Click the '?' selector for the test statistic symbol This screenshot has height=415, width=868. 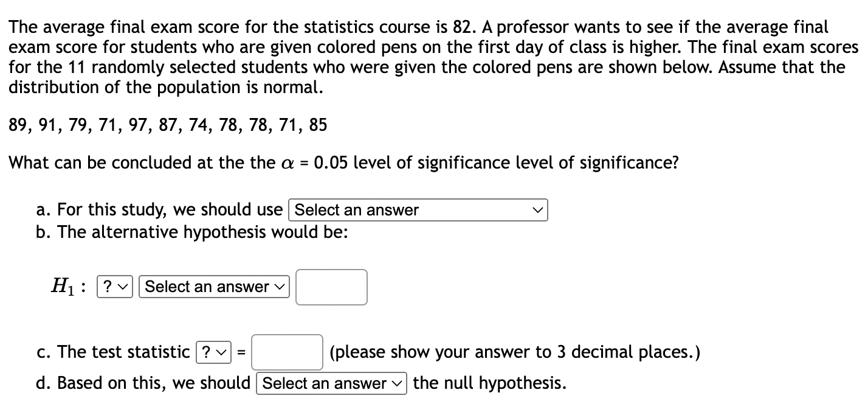click(214, 352)
